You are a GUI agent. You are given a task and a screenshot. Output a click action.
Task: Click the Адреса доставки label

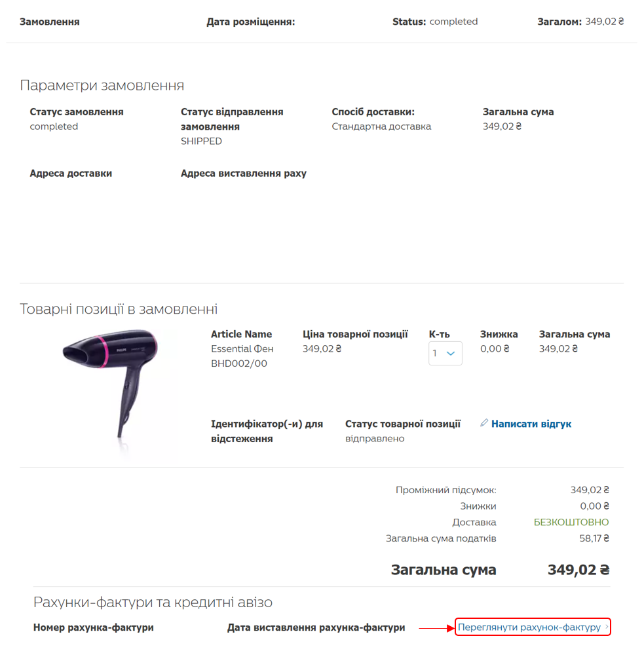click(71, 174)
